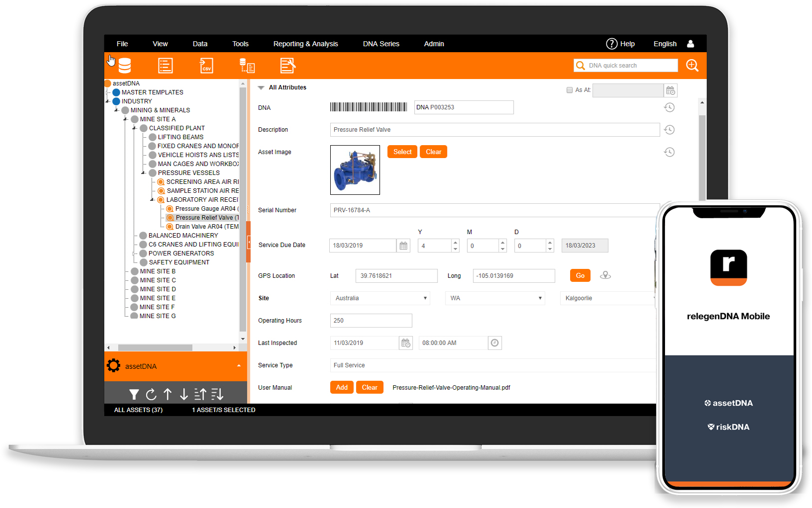
Task: Click the assetDNA gear icon
Action: point(113,365)
